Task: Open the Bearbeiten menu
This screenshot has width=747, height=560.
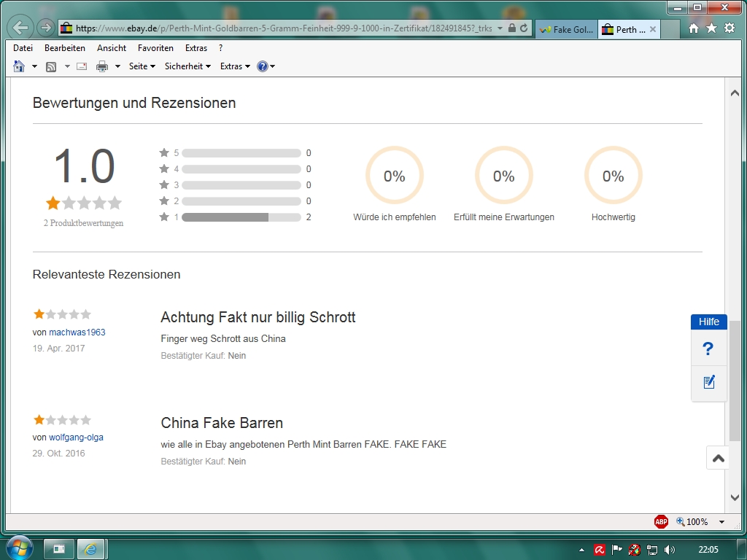Action: tap(65, 48)
